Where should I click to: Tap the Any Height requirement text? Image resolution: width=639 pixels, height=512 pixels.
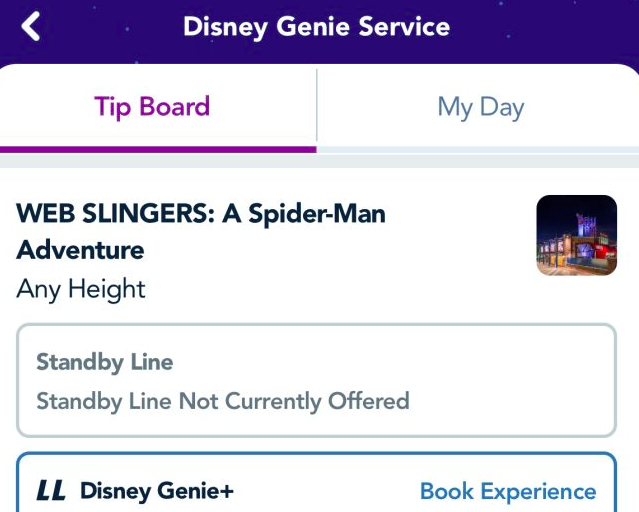point(81,289)
